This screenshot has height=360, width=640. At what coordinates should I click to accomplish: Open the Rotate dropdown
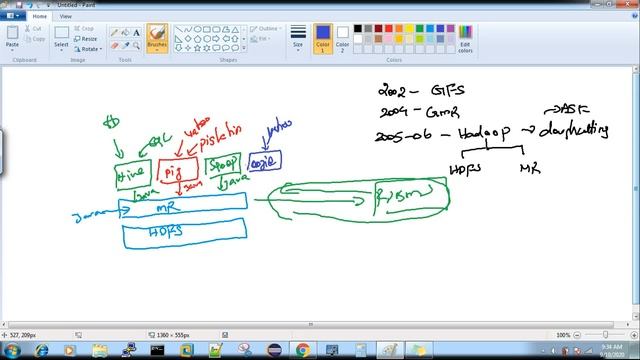click(88, 49)
